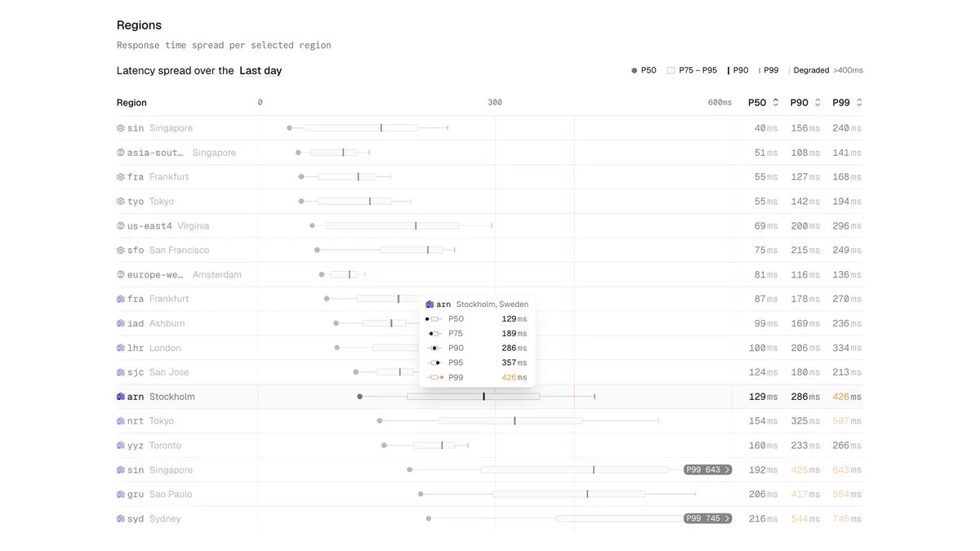Click the icon beside arn Stockholm row
The width and height of the screenshot is (980, 551).
(x=121, y=397)
